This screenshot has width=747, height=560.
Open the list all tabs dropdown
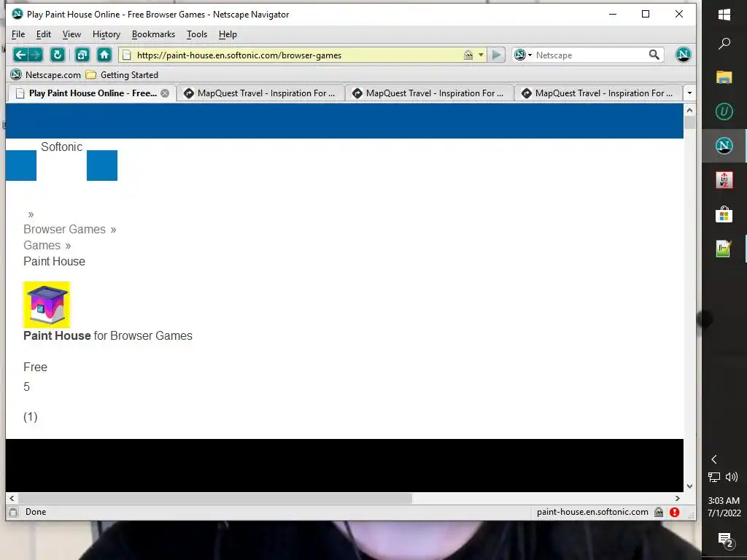pos(689,93)
